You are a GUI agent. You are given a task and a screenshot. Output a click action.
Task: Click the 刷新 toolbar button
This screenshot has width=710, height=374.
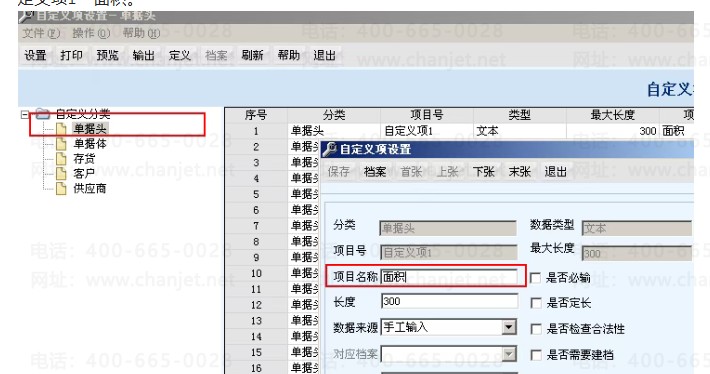click(x=252, y=55)
